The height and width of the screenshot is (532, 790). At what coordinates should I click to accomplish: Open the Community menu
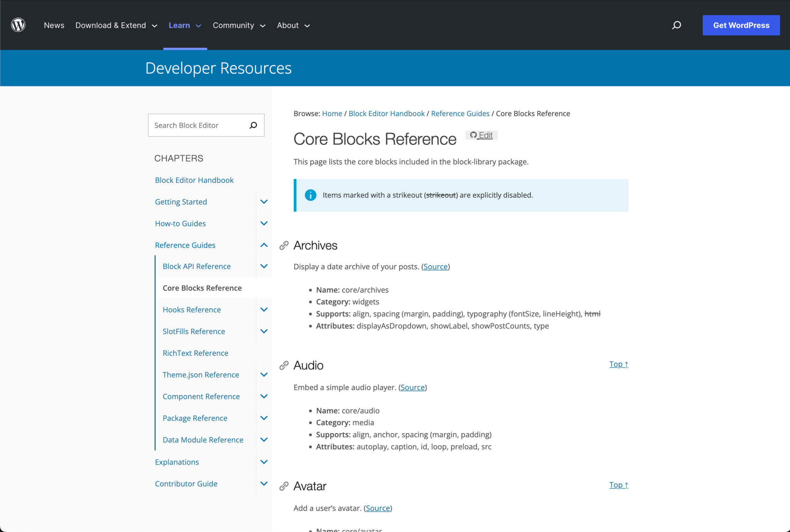pyautogui.click(x=239, y=25)
